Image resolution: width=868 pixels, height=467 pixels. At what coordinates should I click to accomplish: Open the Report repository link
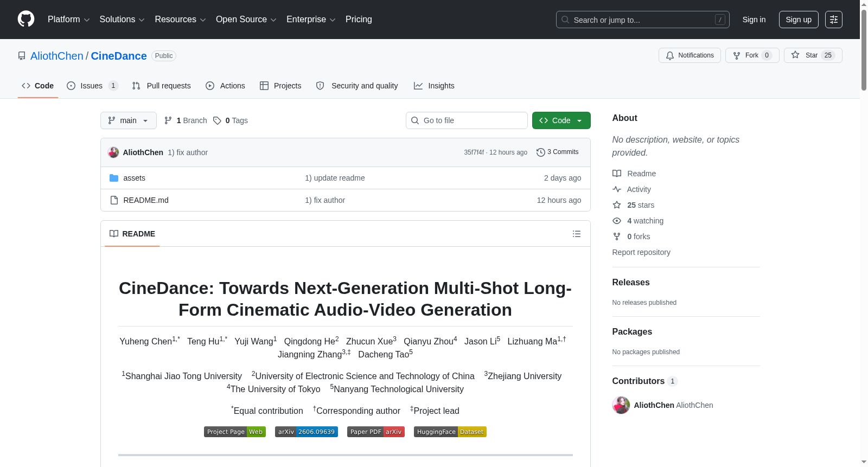point(641,252)
